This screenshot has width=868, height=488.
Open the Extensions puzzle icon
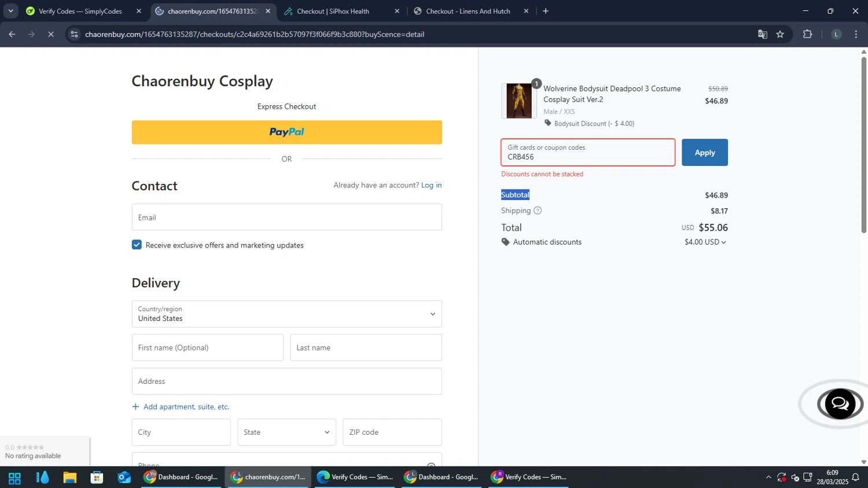(x=808, y=34)
